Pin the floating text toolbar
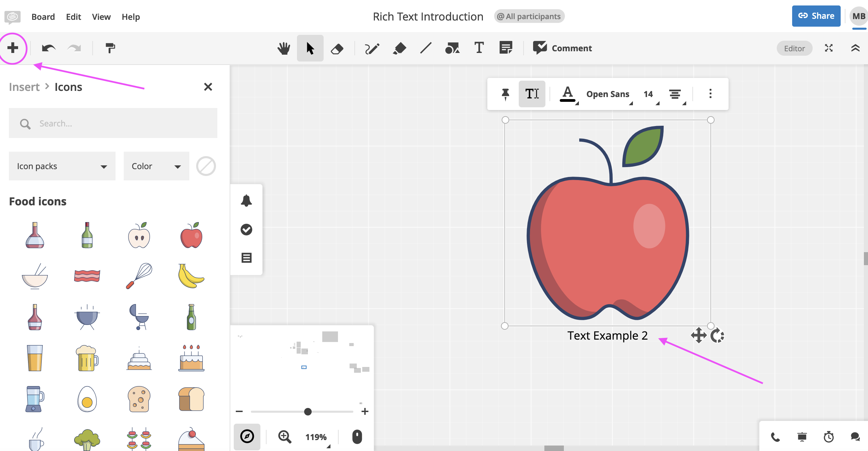Viewport: 868px width, 451px height. pyautogui.click(x=505, y=94)
